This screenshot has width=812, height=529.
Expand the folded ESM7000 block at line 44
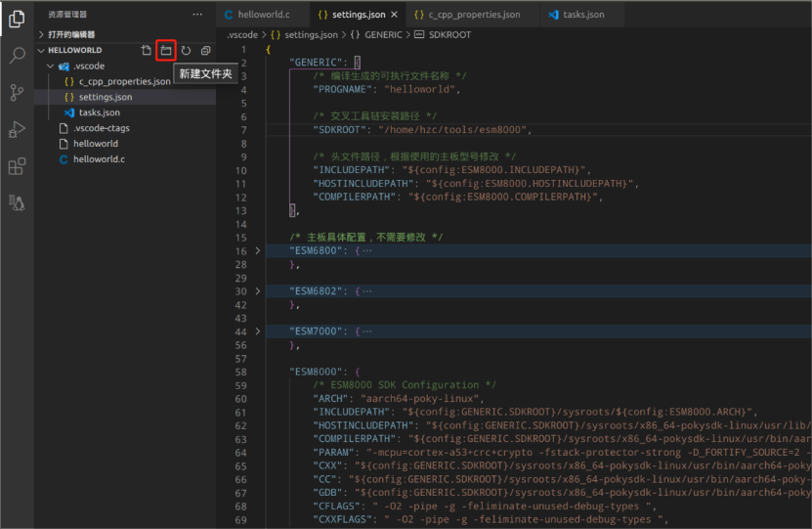257,331
